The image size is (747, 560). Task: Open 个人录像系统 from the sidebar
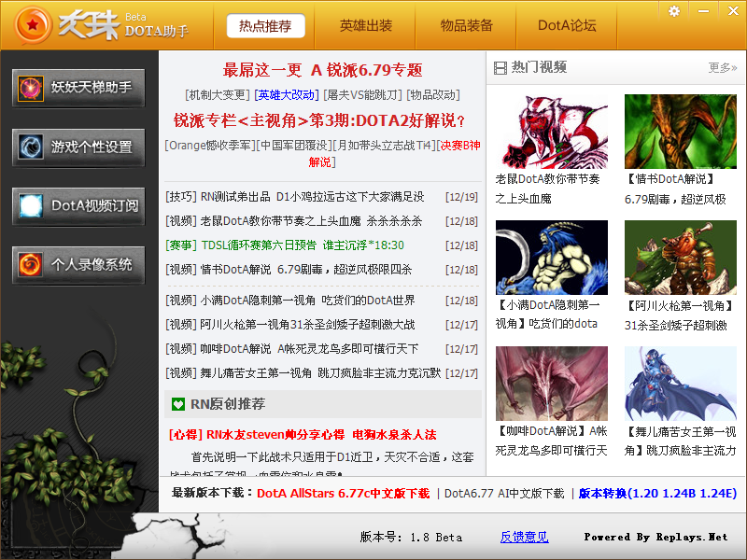click(78, 265)
